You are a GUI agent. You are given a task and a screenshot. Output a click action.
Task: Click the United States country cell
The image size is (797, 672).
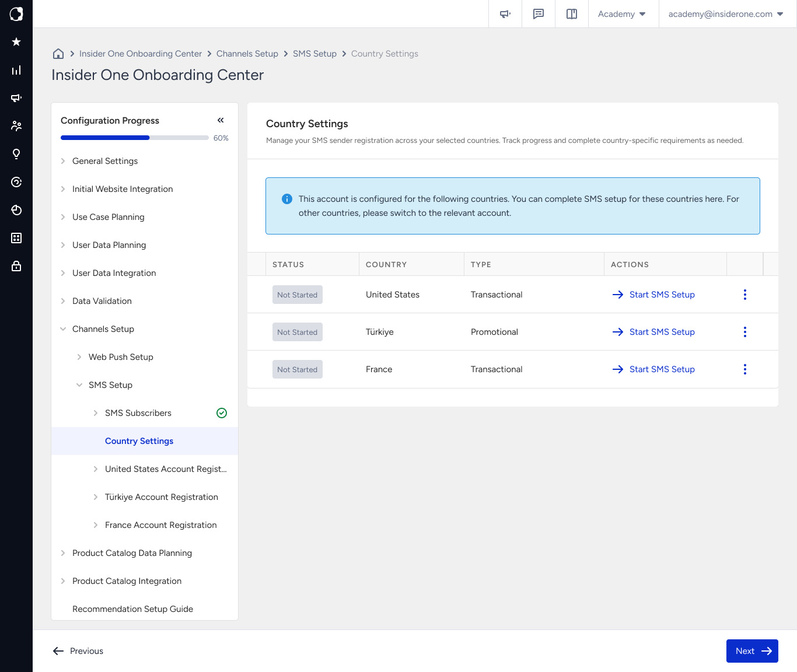point(393,295)
